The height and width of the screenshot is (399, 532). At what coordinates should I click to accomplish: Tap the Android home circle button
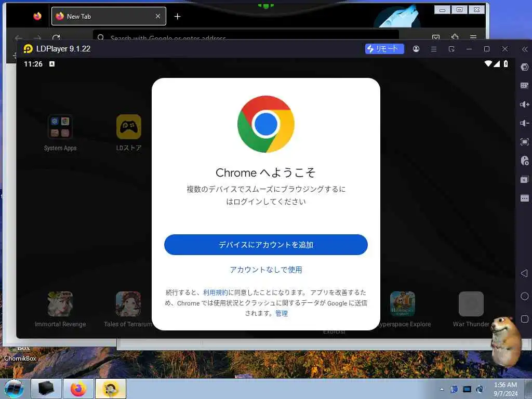click(525, 296)
